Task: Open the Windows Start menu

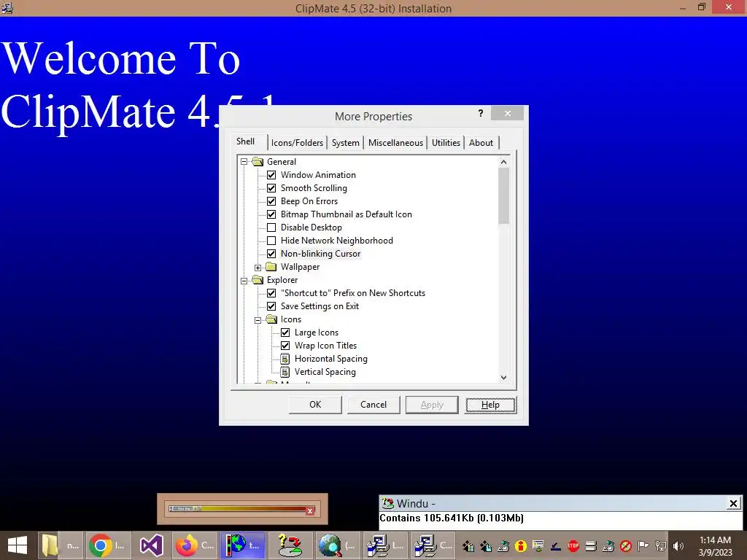Action: pos(18,545)
